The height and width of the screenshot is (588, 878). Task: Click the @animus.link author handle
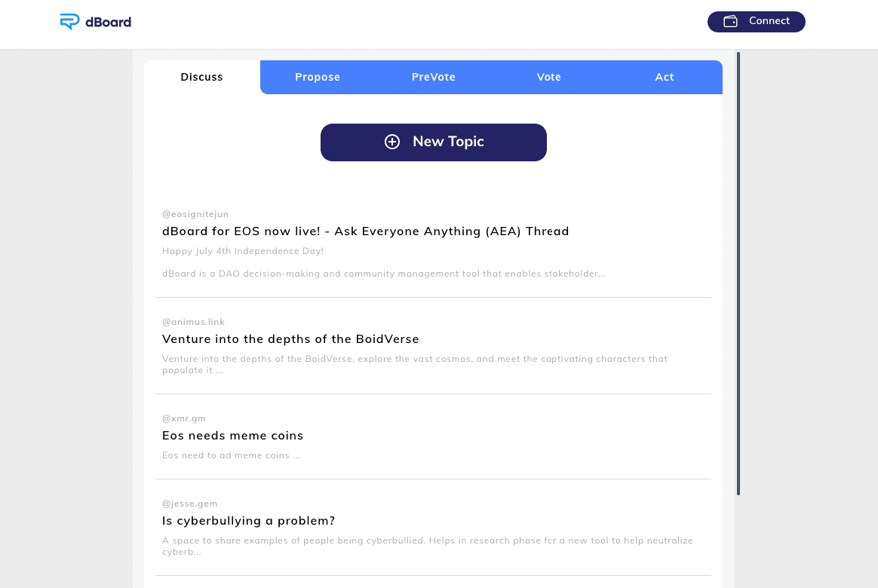point(193,322)
